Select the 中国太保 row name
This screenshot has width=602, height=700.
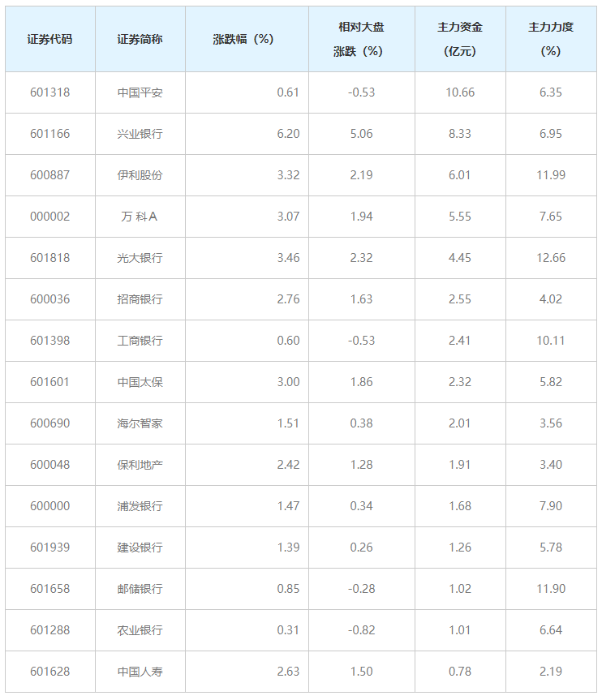click(x=140, y=382)
